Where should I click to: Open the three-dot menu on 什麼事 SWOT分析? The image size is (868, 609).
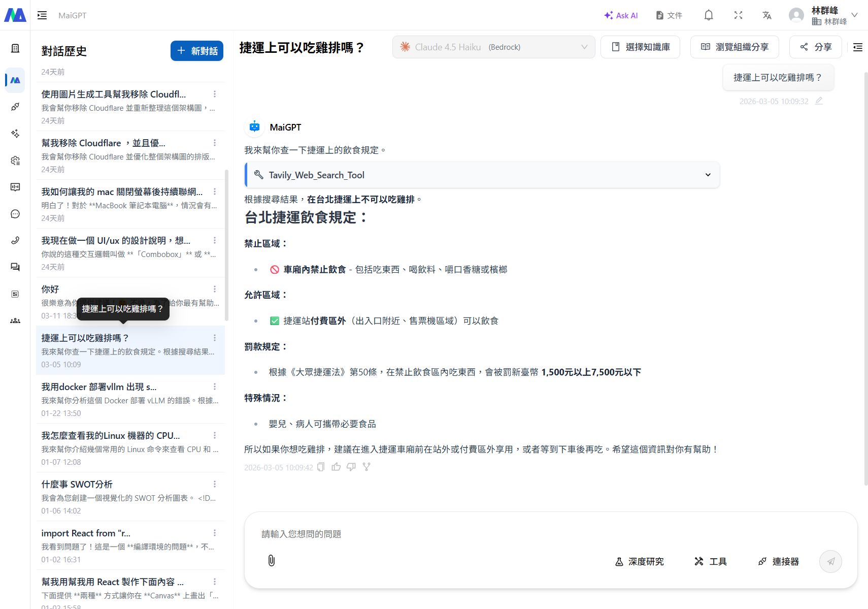click(x=214, y=484)
